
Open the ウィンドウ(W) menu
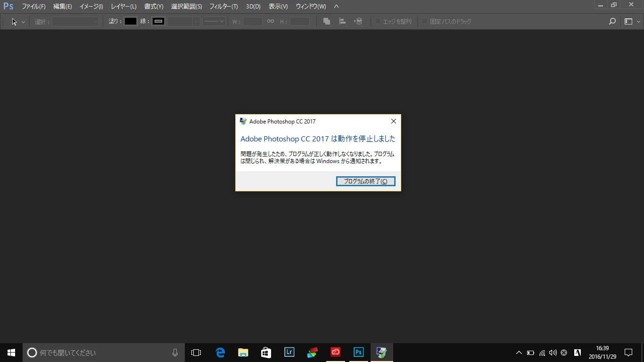[x=311, y=7]
